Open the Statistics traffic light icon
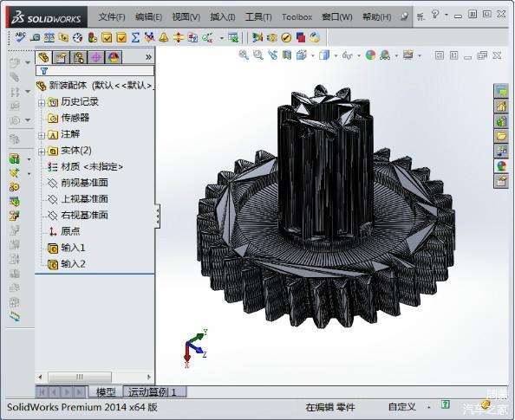Image resolution: width=515 pixels, height=420 pixels. [92, 38]
